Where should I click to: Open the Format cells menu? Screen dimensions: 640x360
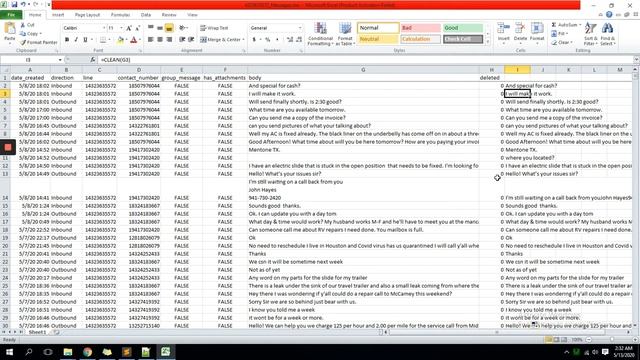(x=537, y=32)
